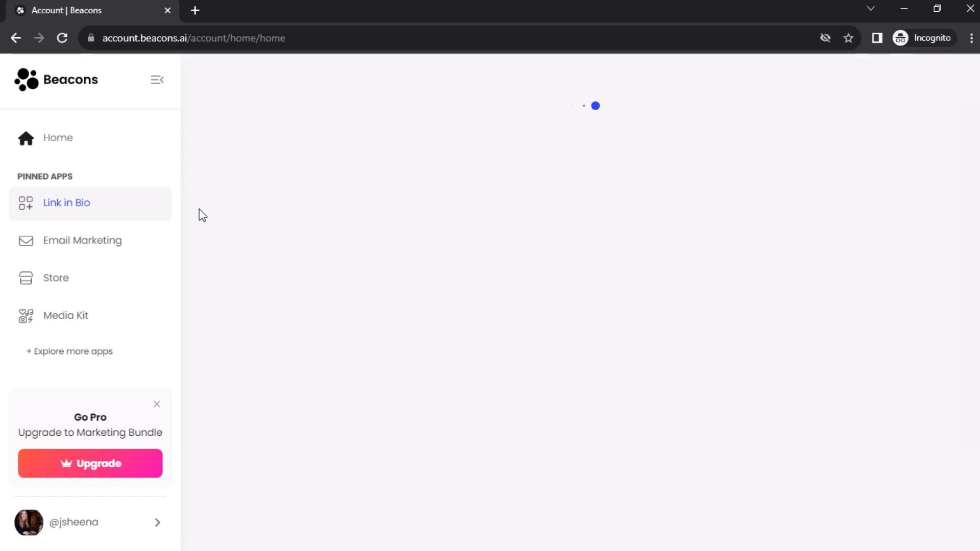The width and height of the screenshot is (980, 551).
Task: Click the @jsheena profile thumbnail
Action: coord(28,522)
